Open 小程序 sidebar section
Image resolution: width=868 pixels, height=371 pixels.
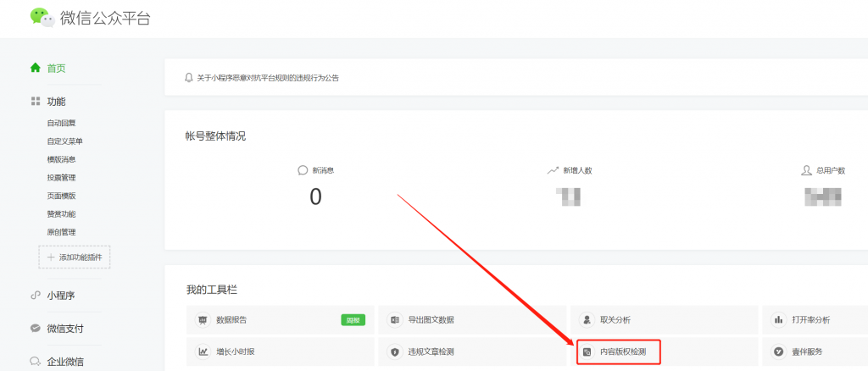point(61,296)
